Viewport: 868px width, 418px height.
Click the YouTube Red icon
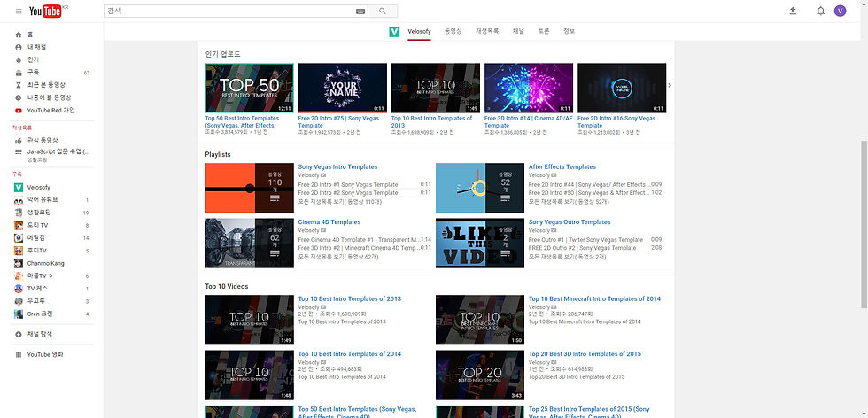[x=19, y=110]
